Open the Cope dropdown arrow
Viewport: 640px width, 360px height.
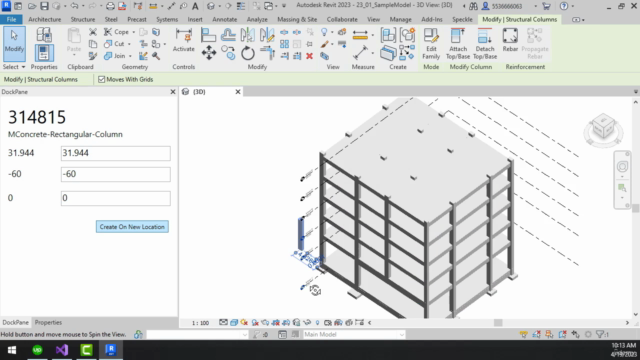(133, 32)
